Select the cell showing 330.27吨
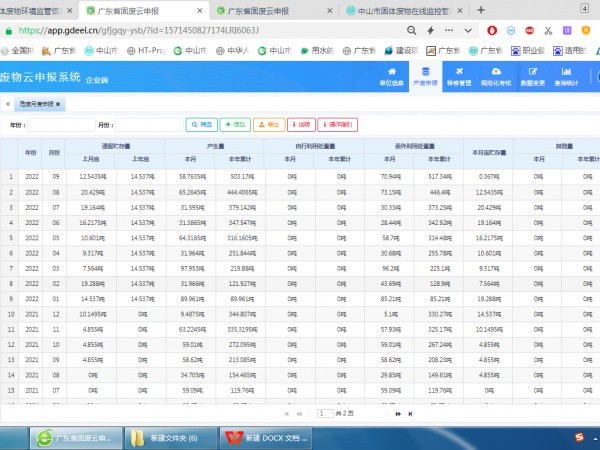 point(439,314)
